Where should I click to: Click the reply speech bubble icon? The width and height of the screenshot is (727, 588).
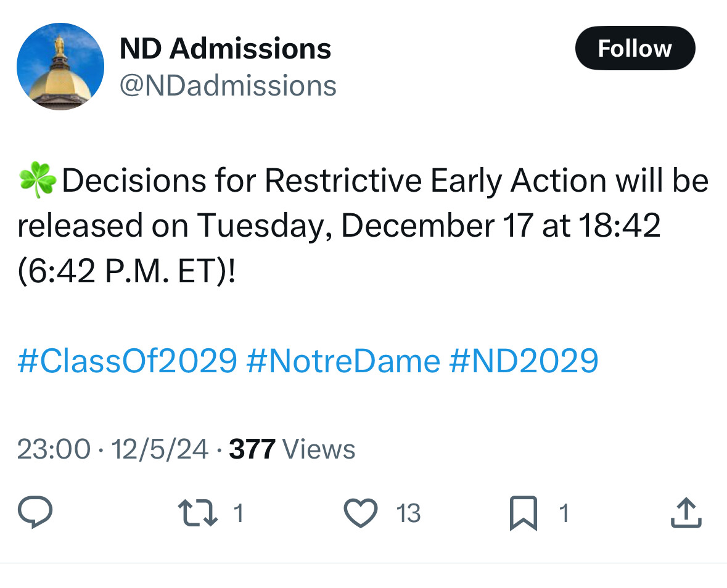click(x=35, y=513)
